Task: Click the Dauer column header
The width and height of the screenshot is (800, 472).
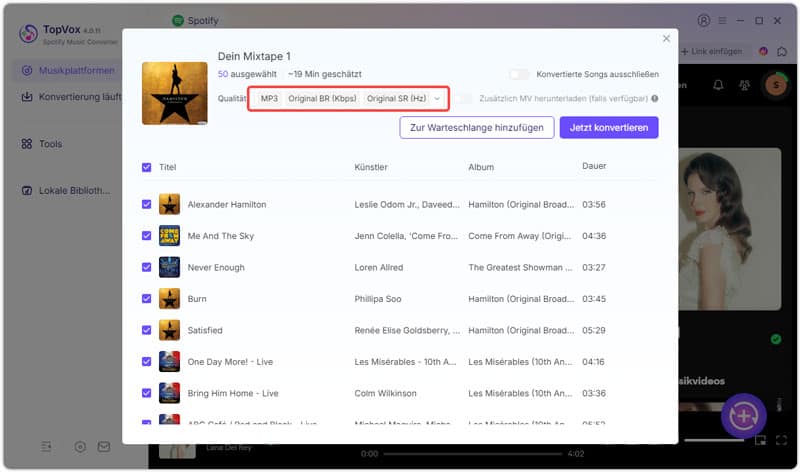Action: (594, 166)
